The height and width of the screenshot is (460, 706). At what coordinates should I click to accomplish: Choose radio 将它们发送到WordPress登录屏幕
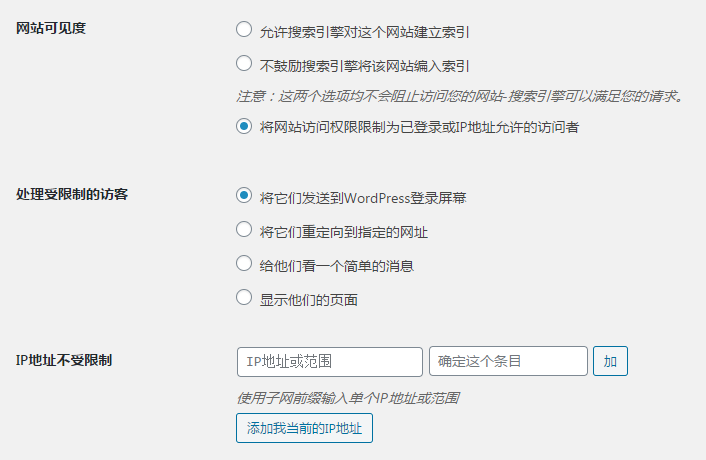point(244,196)
